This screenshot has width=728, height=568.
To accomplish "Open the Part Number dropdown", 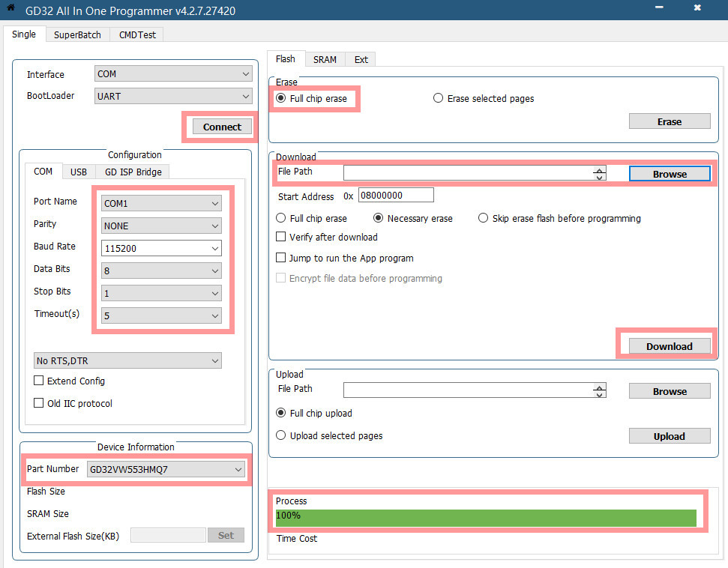I will coord(166,469).
